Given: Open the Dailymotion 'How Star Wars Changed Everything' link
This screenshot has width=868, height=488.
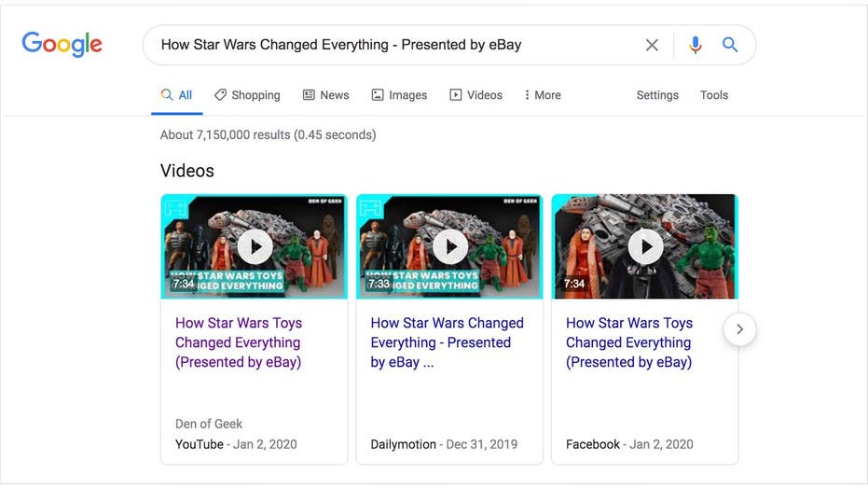Looking at the screenshot, I should tap(448, 342).
